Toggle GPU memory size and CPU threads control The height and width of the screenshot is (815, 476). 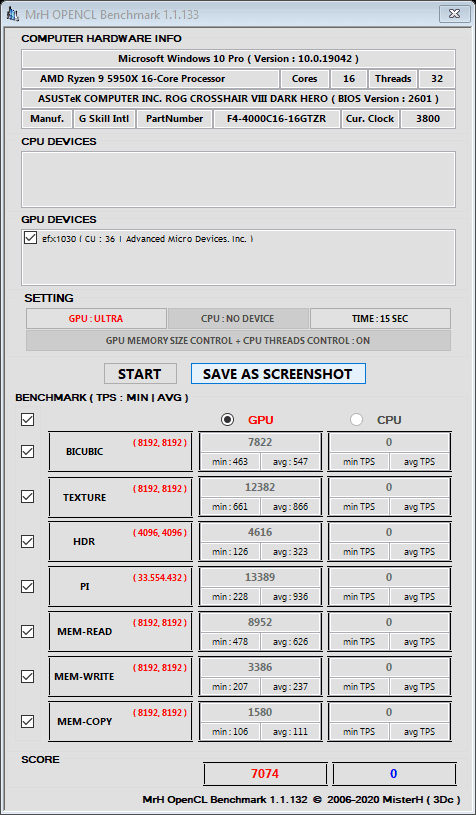(x=238, y=340)
